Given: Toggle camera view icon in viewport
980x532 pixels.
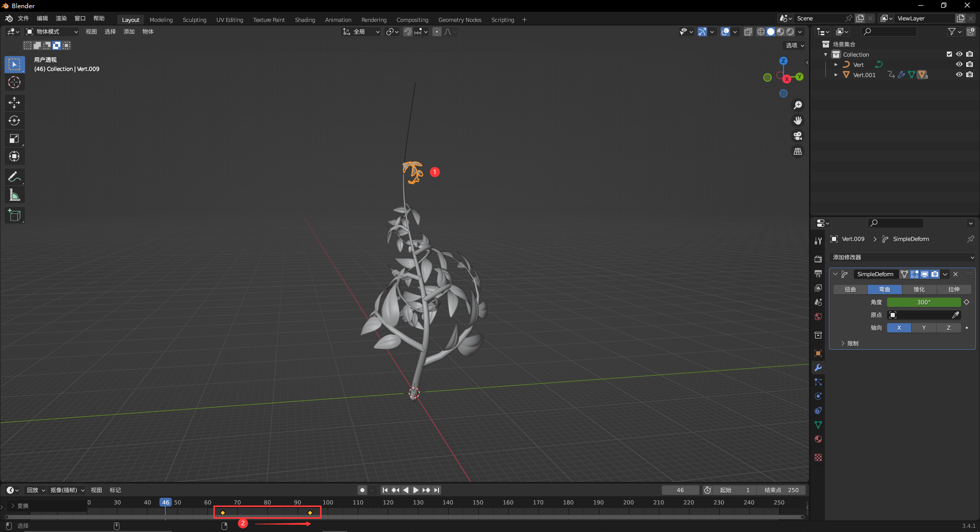Looking at the screenshot, I should point(798,136).
